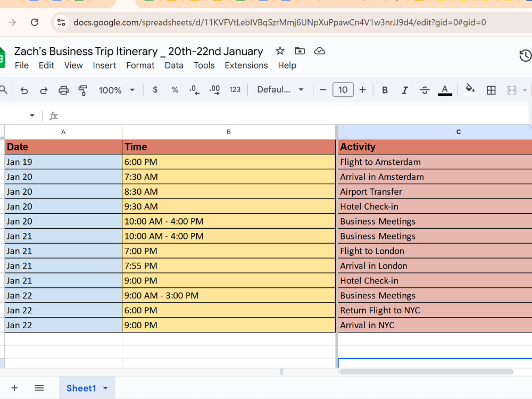Show all sheets list icon
This screenshot has width=532, height=399.
coord(39,388)
